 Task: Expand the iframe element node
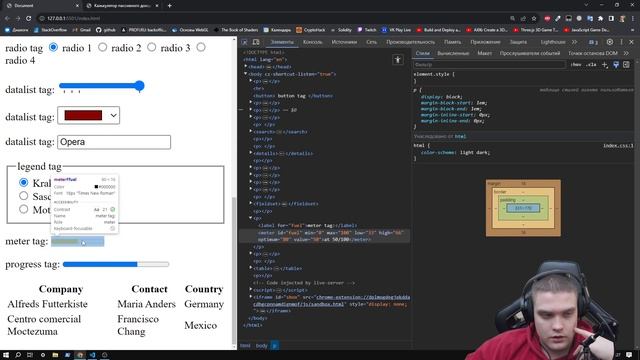[x=251, y=297]
